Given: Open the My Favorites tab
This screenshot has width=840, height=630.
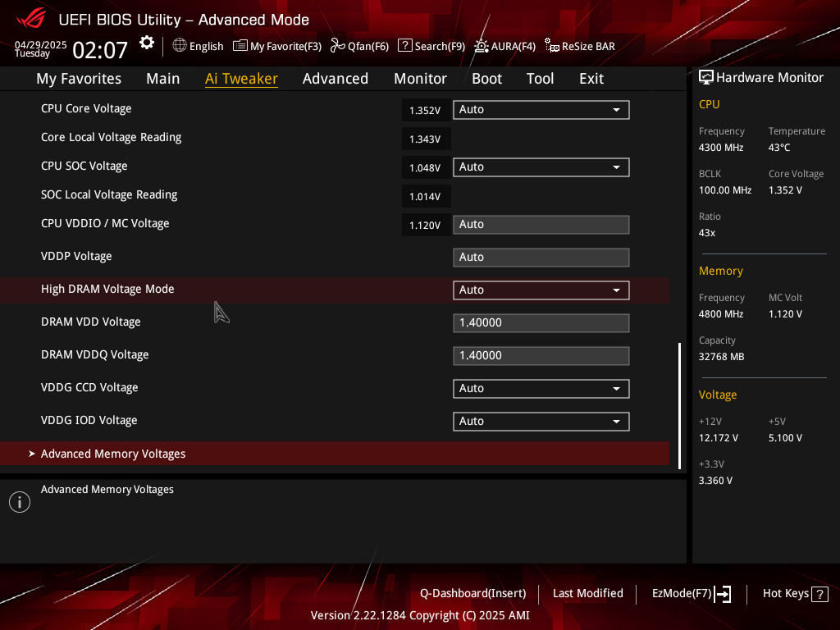Looking at the screenshot, I should 79,79.
